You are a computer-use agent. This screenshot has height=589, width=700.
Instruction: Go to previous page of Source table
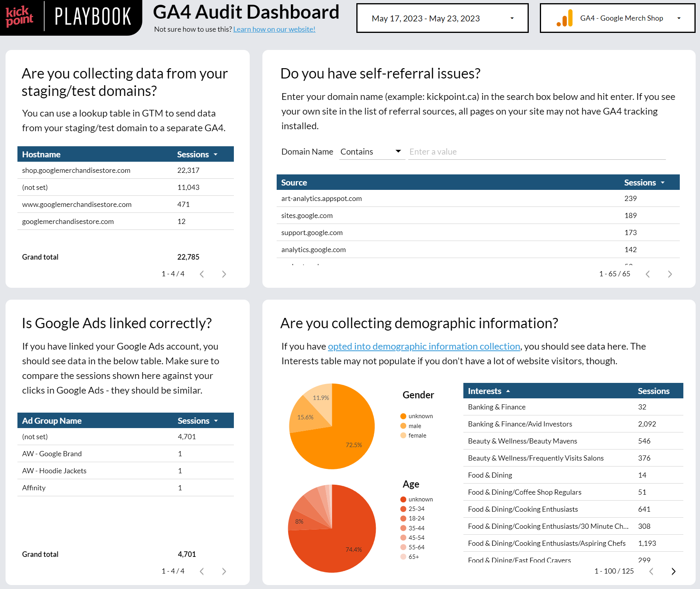(648, 274)
